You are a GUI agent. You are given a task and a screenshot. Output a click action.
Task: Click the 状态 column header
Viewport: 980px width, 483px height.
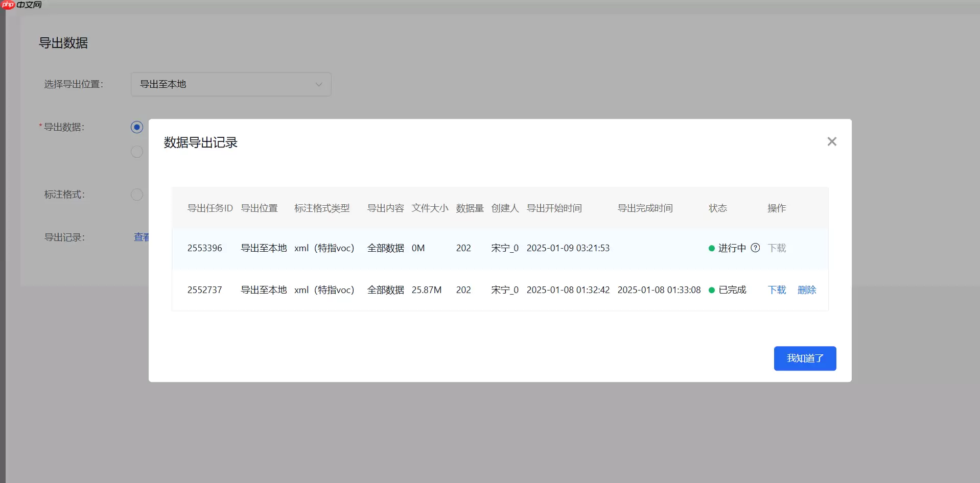pyautogui.click(x=717, y=208)
